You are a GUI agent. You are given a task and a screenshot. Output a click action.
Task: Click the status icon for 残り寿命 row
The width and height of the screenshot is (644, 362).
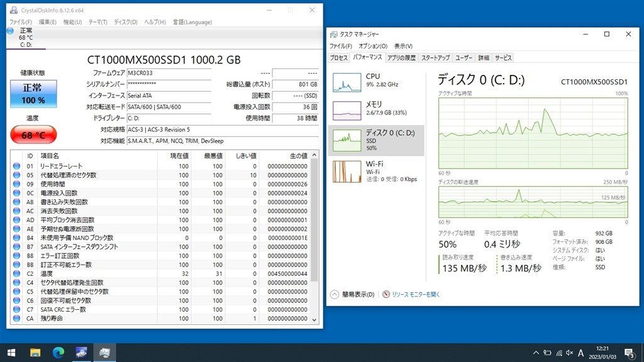pos(16,319)
